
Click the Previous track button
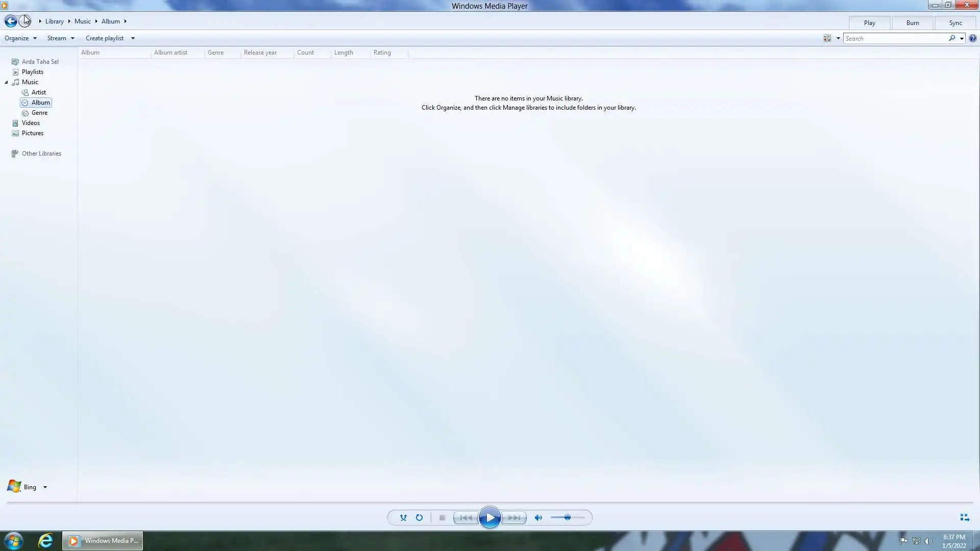(x=466, y=517)
